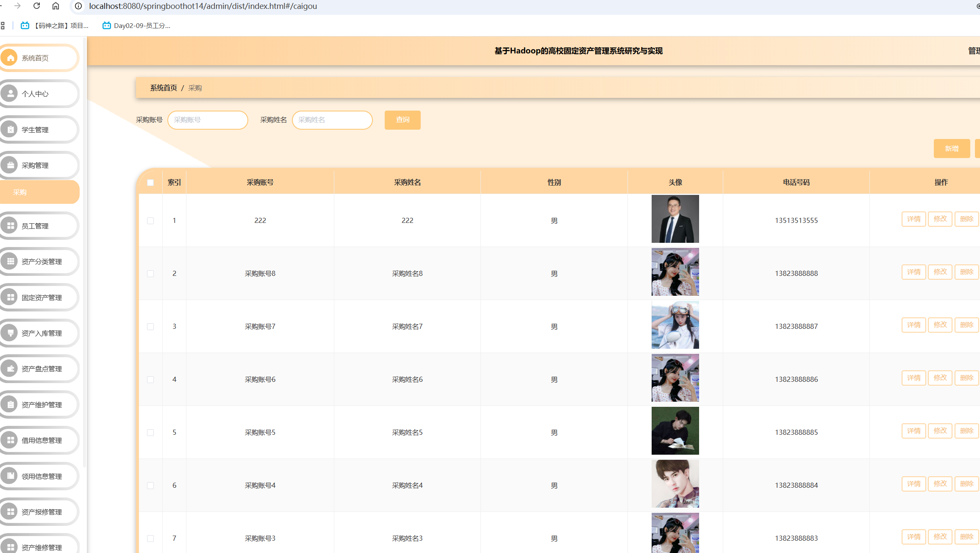Image resolution: width=980 pixels, height=553 pixels.
Task: Check the row for 采购账号3
Action: [150, 539]
